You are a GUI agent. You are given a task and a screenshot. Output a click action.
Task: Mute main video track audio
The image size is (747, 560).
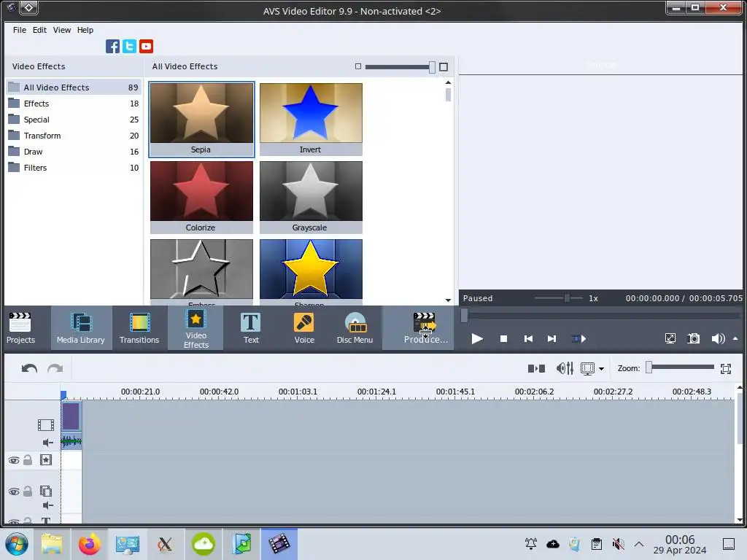click(47, 443)
